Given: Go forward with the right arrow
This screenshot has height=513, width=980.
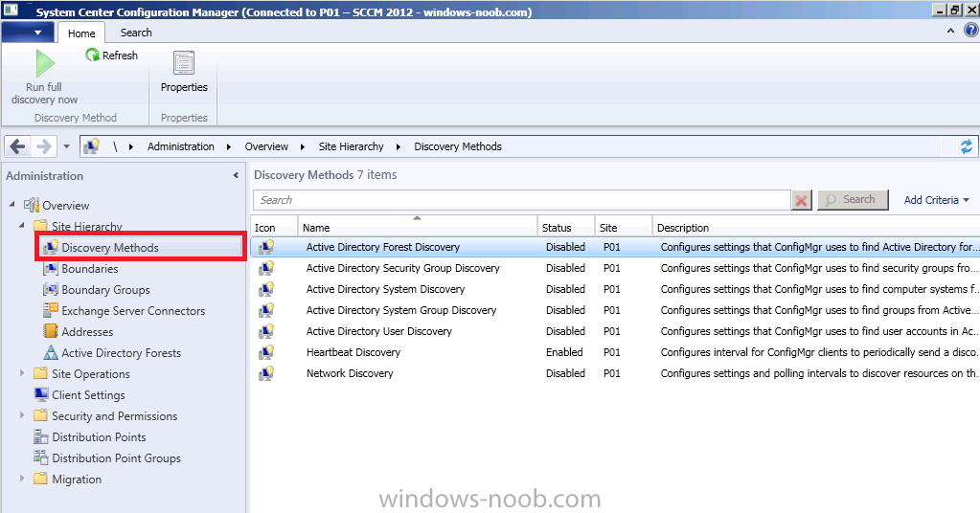Looking at the screenshot, I should (x=44, y=146).
